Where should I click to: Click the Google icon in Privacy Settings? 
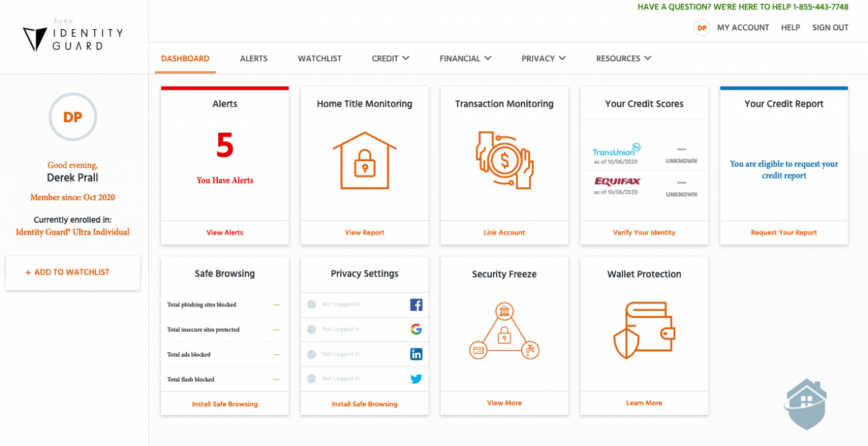point(416,329)
